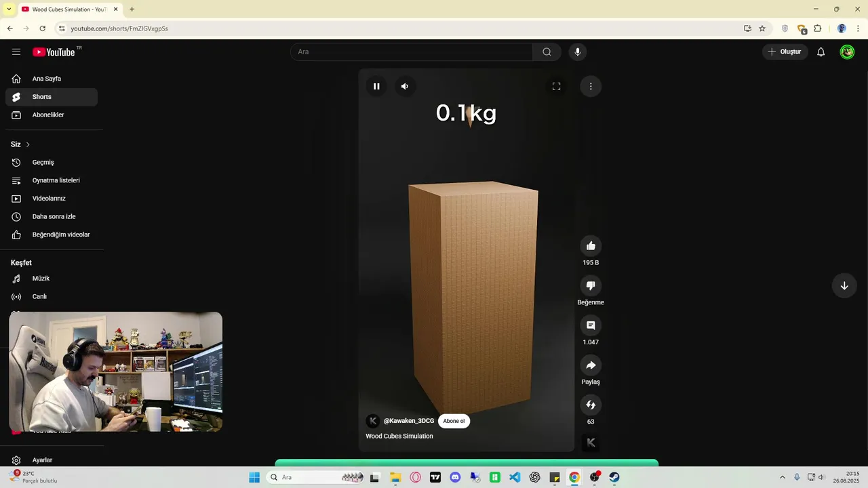Screen dimensions: 868x488
Task: Open the YouTube hamburger guide menu
Action: tap(16, 52)
